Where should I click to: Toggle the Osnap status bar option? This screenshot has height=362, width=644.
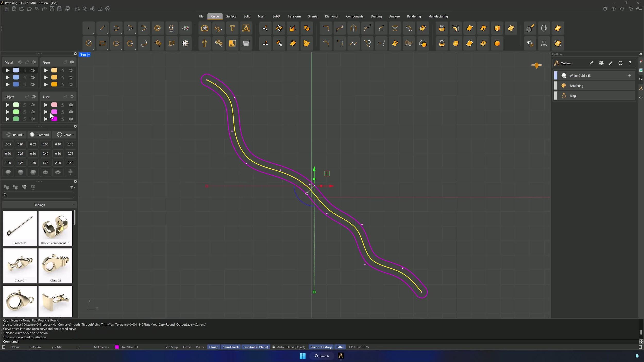point(214,347)
